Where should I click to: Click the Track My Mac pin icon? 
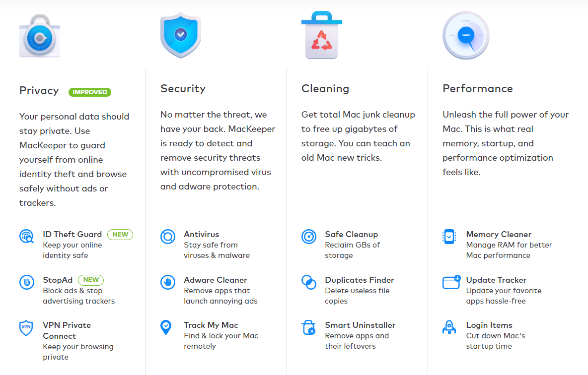(166, 327)
